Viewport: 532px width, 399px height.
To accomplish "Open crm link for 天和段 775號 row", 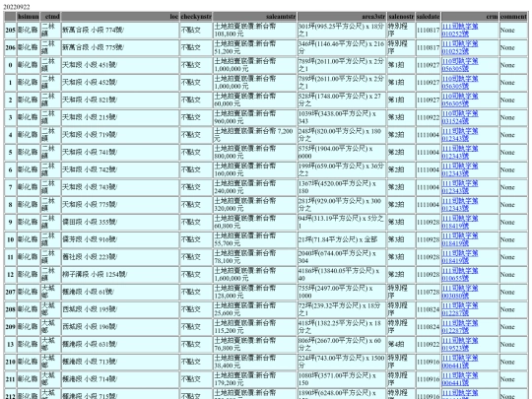I will click(x=460, y=205).
